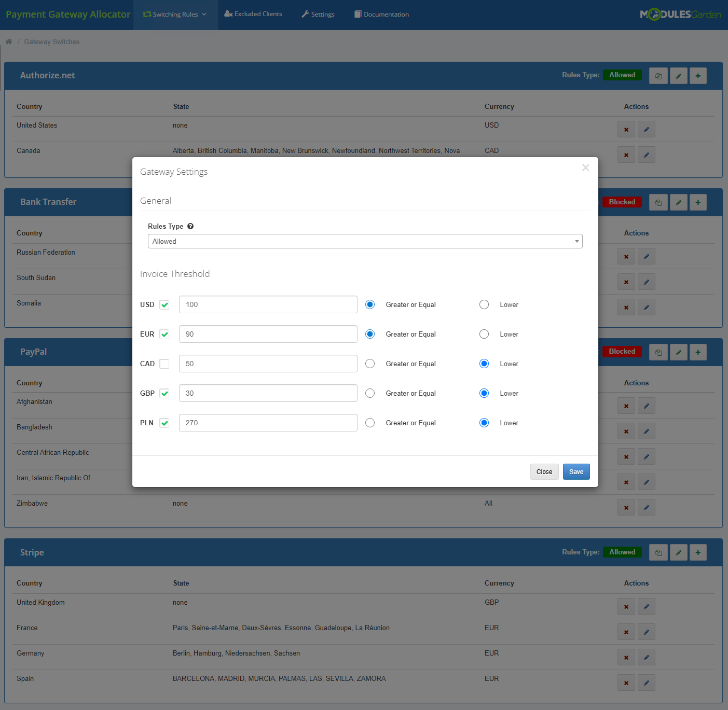The width and height of the screenshot is (728, 710).
Task: Select Greater or Equal for GBP
Action: coord(370,393)
